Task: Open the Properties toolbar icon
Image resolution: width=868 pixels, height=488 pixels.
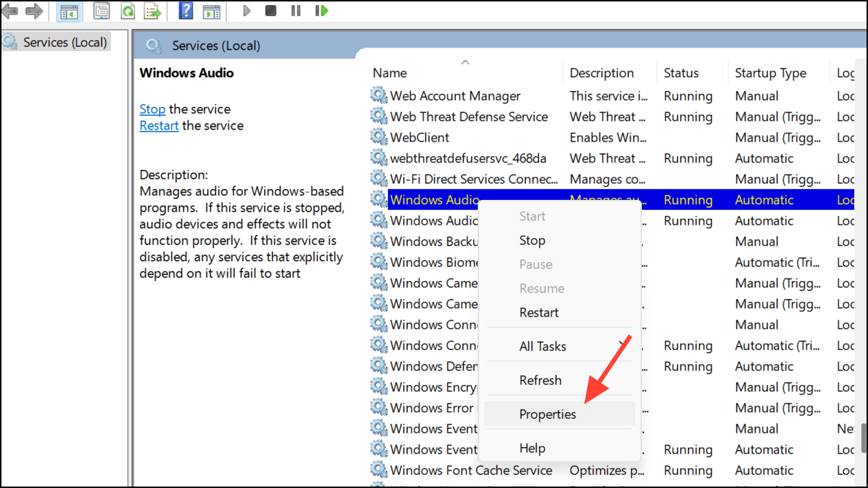Action: pyautogui.click(x=102, y=11)
